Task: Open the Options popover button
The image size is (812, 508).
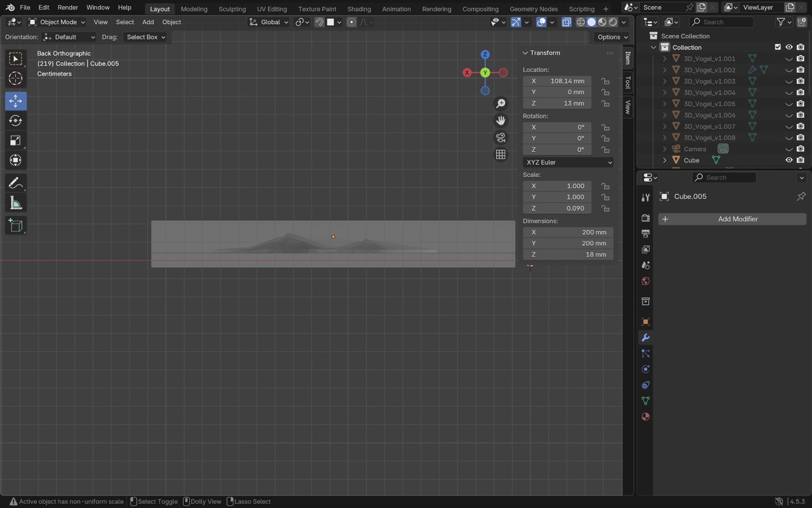Action: click(612, 37)
